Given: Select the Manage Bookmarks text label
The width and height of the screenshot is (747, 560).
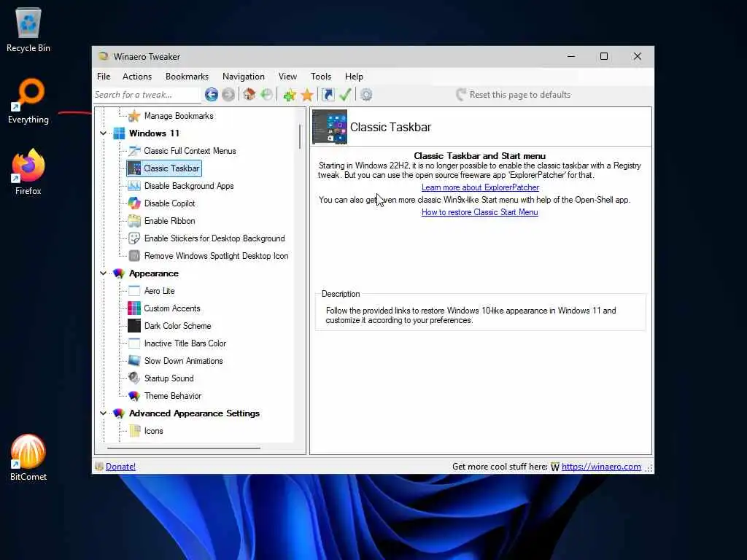Looking at the screenshot, I should [x=179, y=116].
